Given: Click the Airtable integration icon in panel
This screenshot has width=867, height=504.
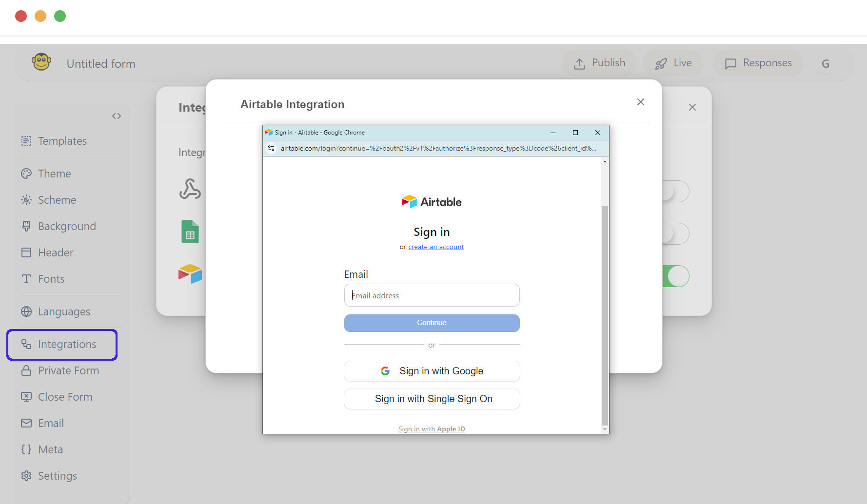Looking at the screenshot, I should coord(190,274).
